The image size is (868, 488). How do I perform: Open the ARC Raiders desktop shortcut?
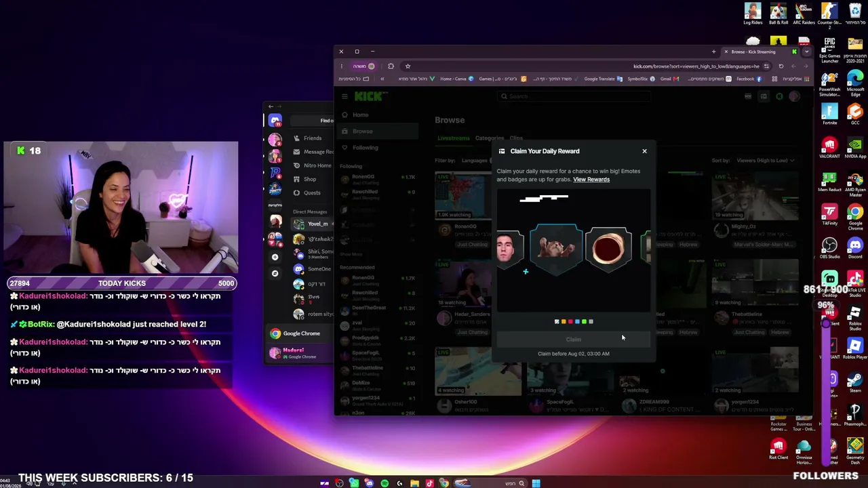pos(804,14)
